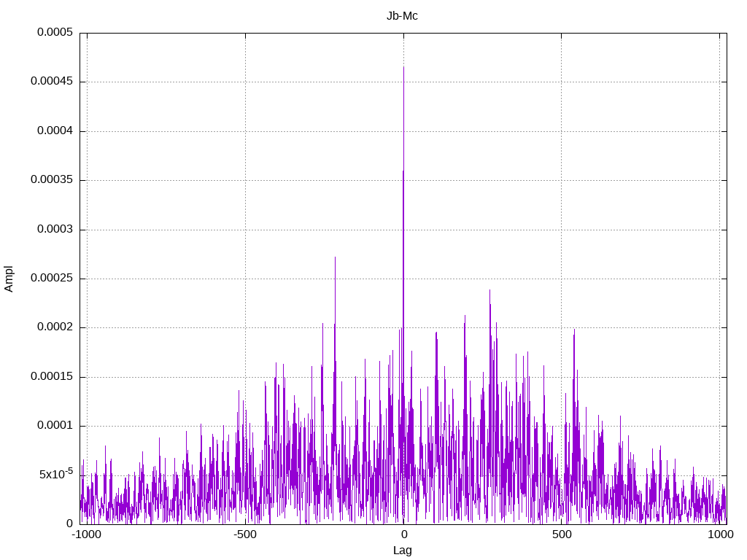Viewport: 747px width, 560px height.
Task: Click the -1000 x-axis tick label
Action: click(x=86, y=534)
